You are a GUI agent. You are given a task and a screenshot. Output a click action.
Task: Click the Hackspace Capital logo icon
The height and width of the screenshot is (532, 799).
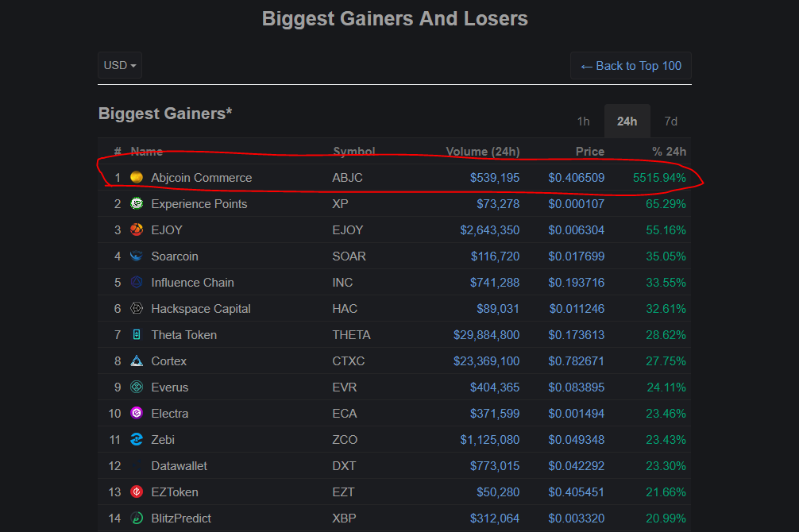[x=137, y=309]
